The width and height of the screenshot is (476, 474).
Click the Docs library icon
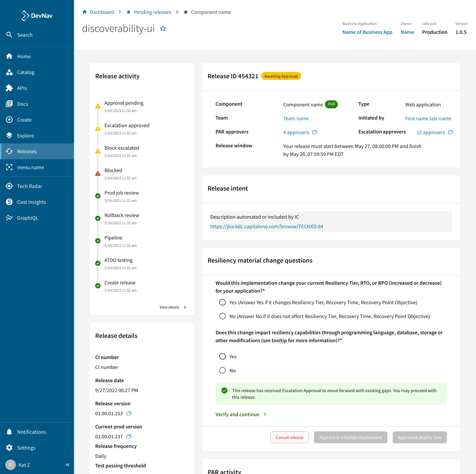pyautogui.click(x=9, y=104)
